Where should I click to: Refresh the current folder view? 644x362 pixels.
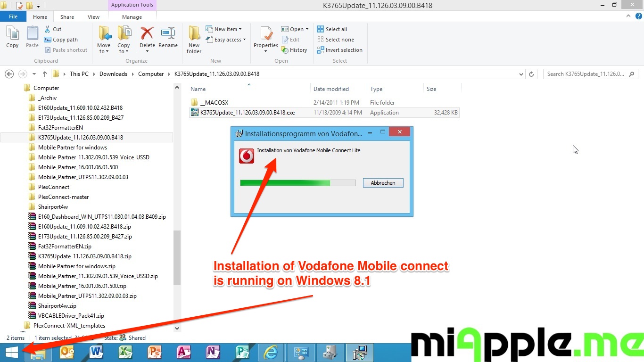tap(532, 74)
